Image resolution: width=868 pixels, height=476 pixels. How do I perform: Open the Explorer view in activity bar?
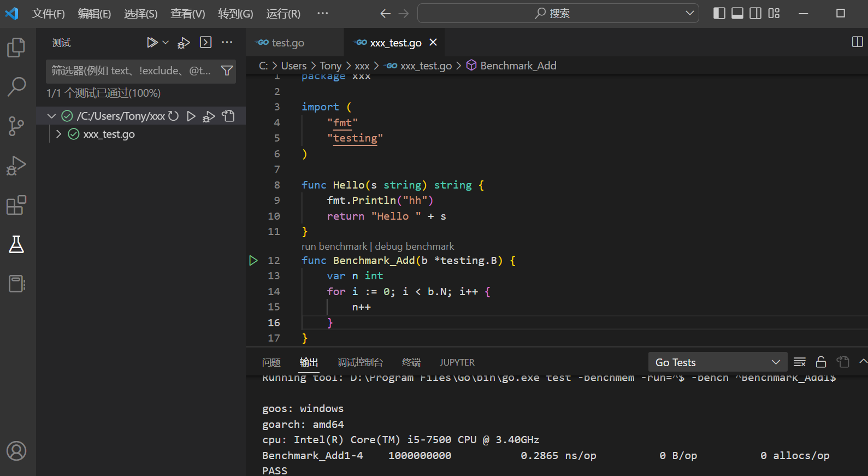16,48
